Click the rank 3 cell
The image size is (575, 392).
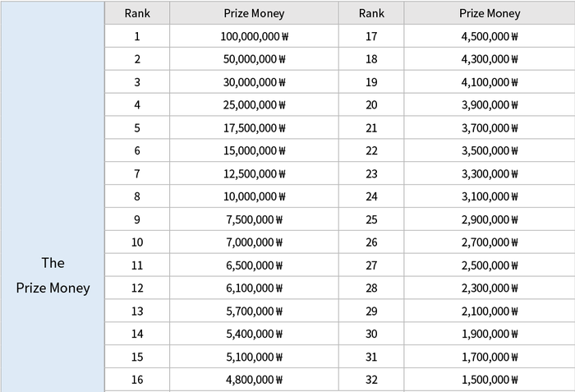[x=137, y=82]
